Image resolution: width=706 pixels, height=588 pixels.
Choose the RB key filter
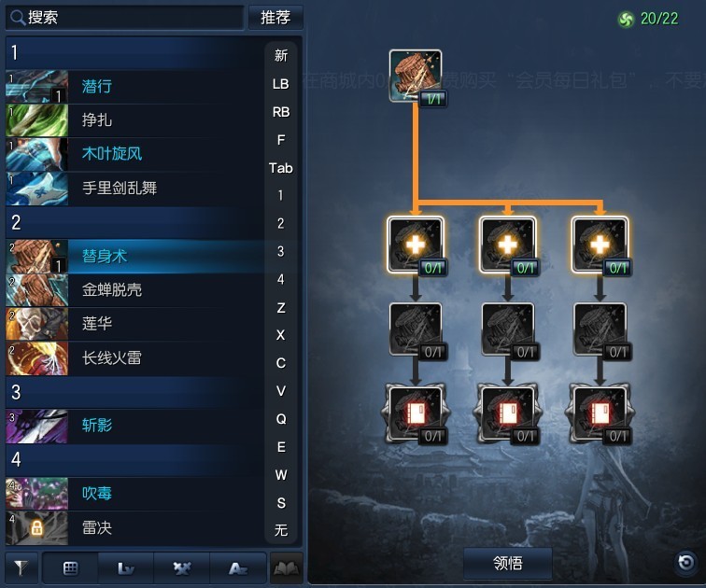(x=280, y=112)
